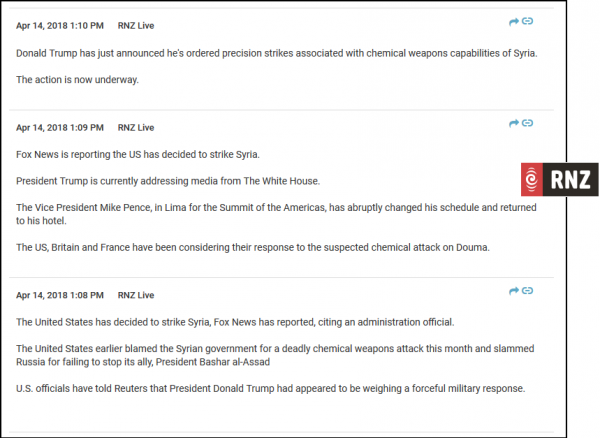The image size is (600, 438).
Task: Open the Apr 14, 2018 1:09 PM timestamp
Action: pyautogui.click(x=61, y=127)
